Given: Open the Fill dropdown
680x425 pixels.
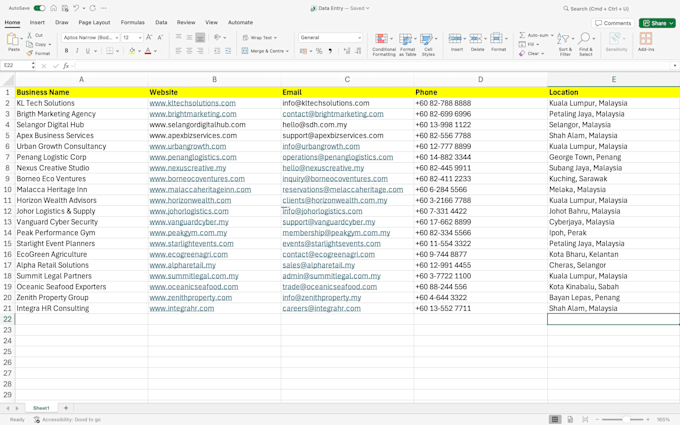Looking at the screenshot, I should tap(537, 44).
